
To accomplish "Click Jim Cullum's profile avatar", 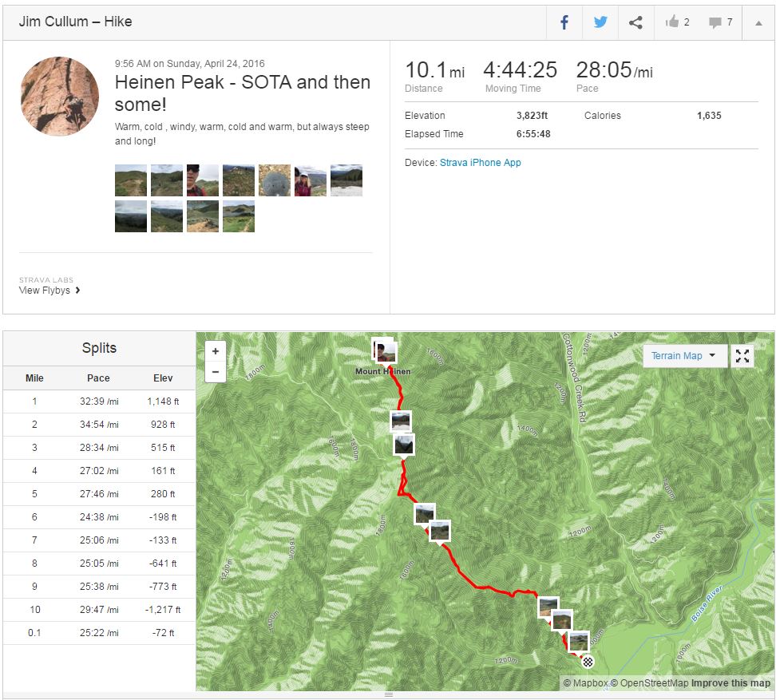I will pyautogui.click(x=59, y=96).
